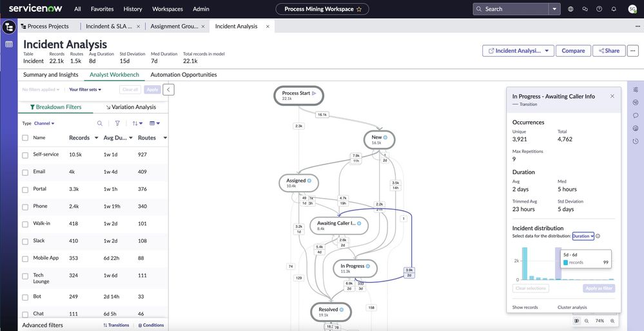Open the comments bubble icon in right rail
The image size is (644, 331).
coord(636,115)
